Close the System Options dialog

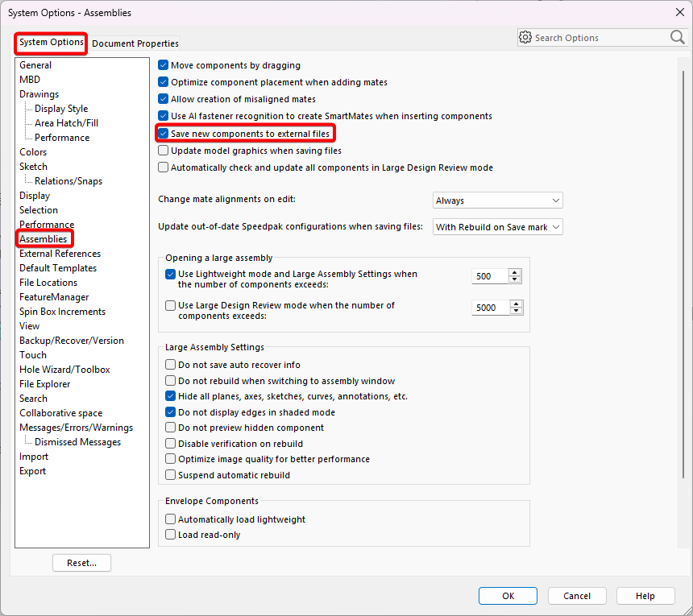[x=680, y=12]
